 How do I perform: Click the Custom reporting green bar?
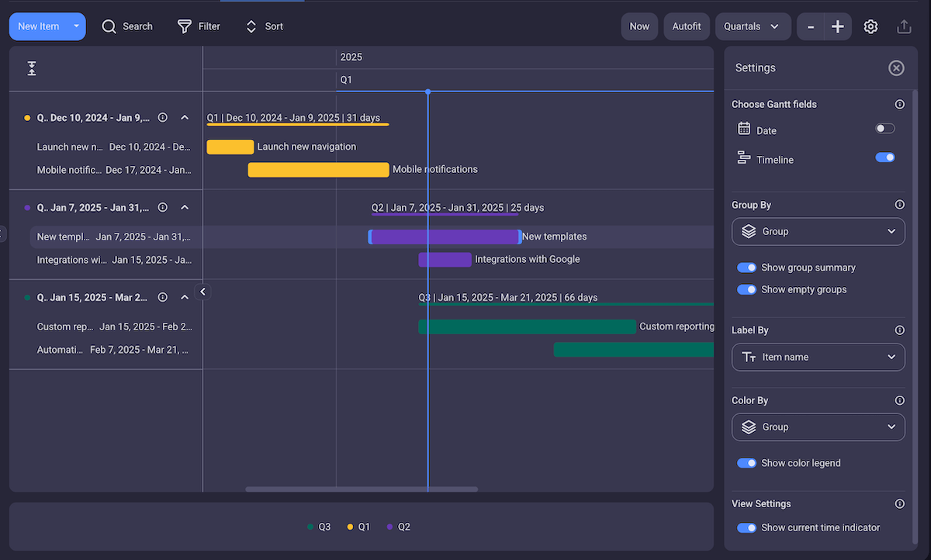point(527,327)
